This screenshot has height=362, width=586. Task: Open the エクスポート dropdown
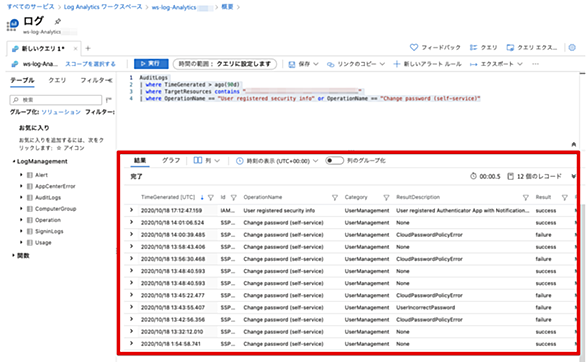(496, 64)
